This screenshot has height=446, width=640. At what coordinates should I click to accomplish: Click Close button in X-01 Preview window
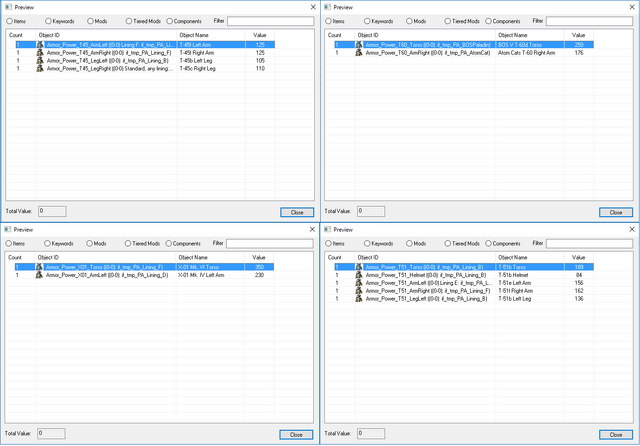(x=296, y=435)
